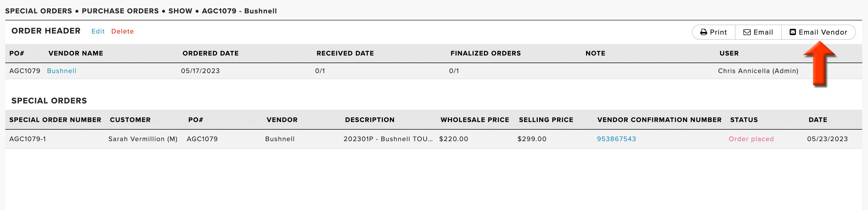This screenshot has width=868, height=210.
Task: Click the Order placed status
Action: 751,139
